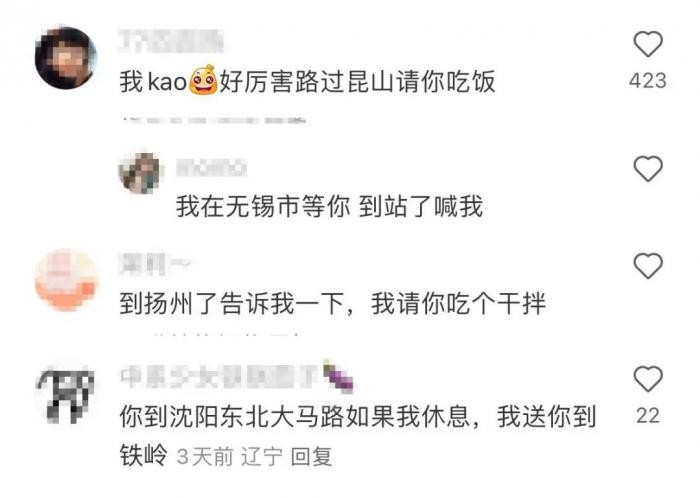Image resolution: width=700 pixels, height=498 pixels.
Task: Tap the heart beside the 扬州 comment
Action: 648,266
